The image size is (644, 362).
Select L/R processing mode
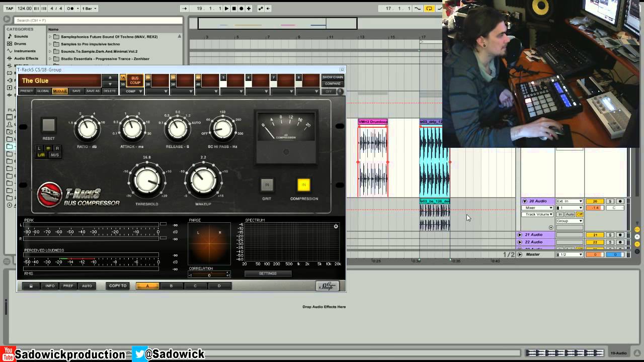pyautogui.click(x=41, y=155)
